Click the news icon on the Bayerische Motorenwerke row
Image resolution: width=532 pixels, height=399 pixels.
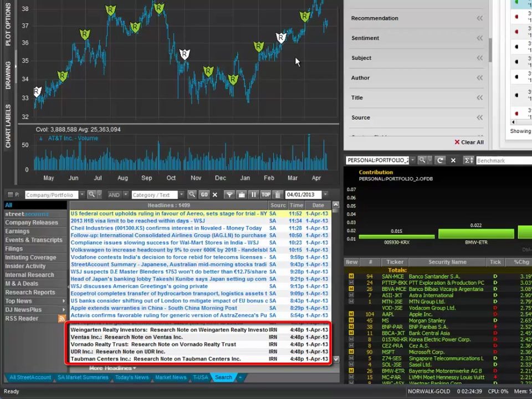351,371
